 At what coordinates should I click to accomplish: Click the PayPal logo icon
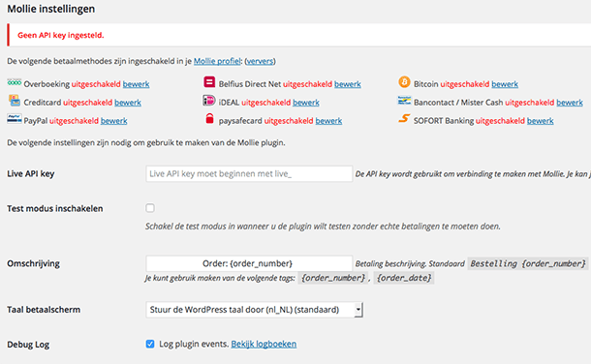coord(15,119)
